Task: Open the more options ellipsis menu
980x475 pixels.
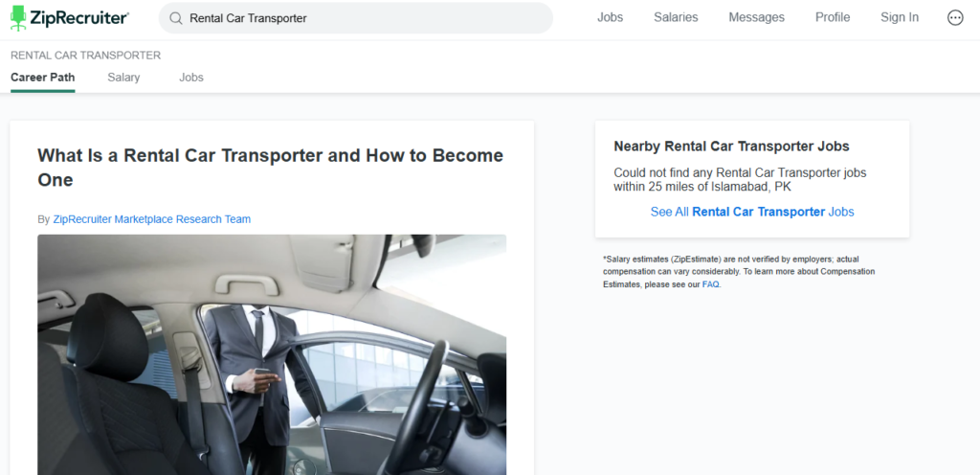Action: pos(955,17)
